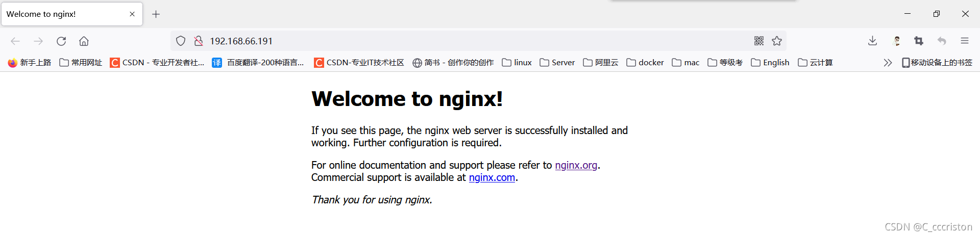Follow the nginx.com link
The height and width of the screenshot is (237, 980).
point(492,177)
